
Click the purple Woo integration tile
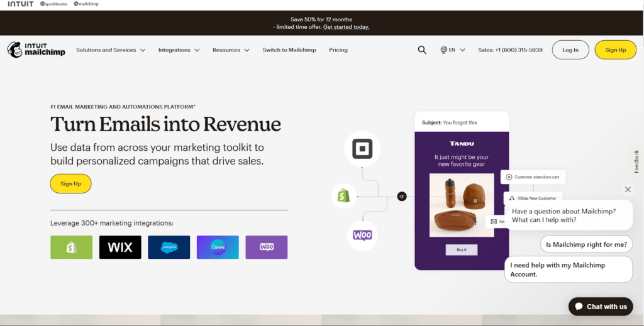click(x=267, y=247)
